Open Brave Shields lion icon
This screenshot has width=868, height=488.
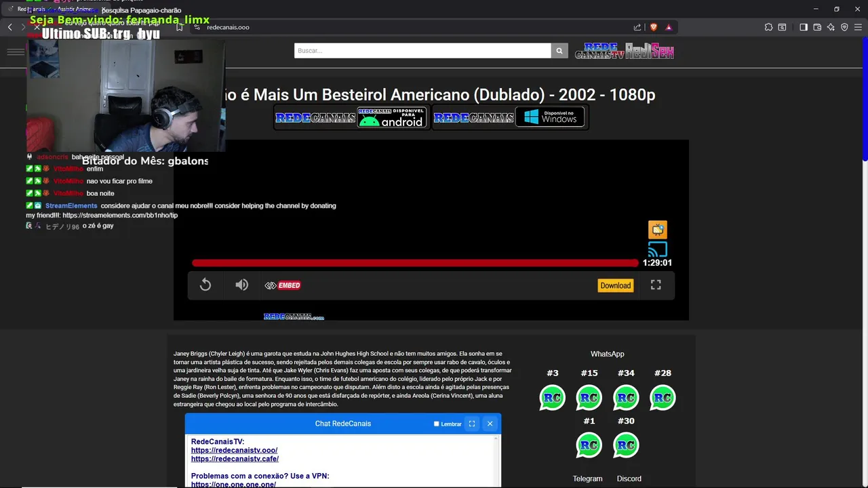coord(654,27)
